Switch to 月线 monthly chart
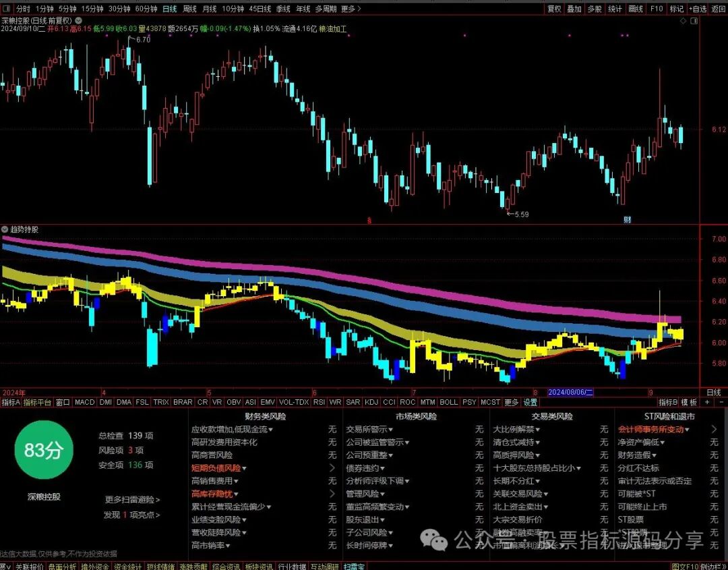The height and width of the screenshot is (570, 728). tap(210, 9)
